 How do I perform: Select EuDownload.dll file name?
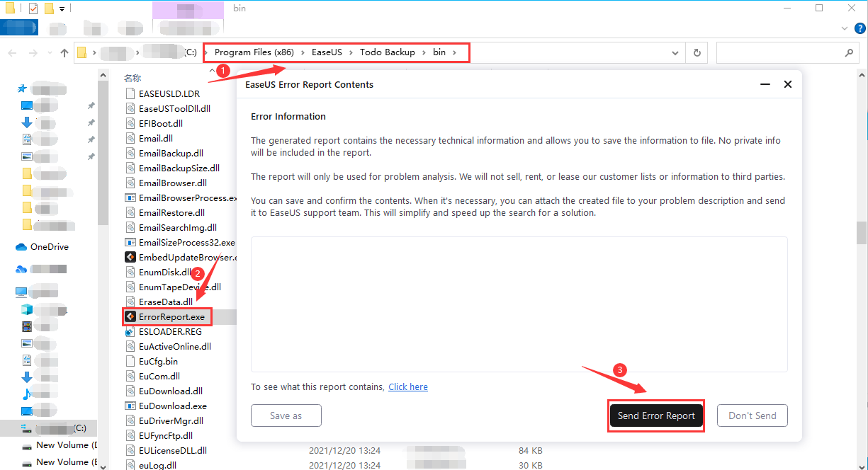point(171,391)
